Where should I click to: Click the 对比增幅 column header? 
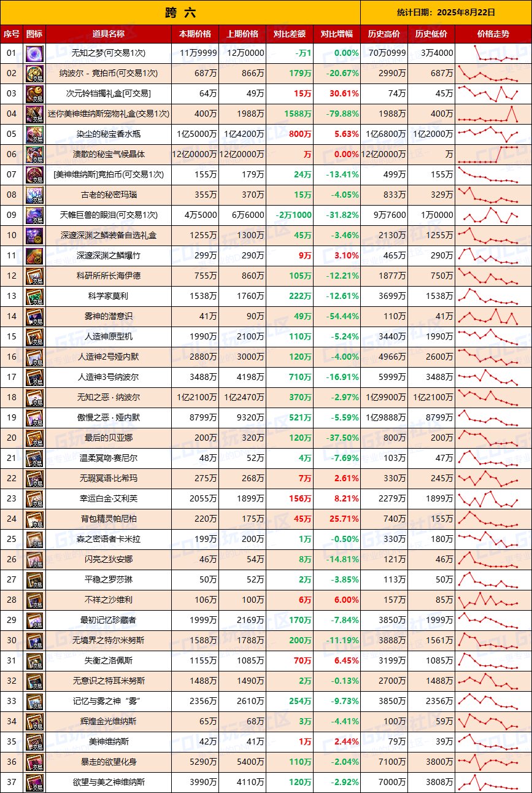pos(337,34)
